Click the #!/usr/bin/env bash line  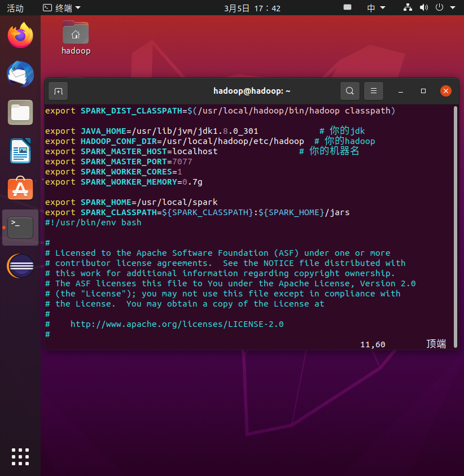coord(93,223)
